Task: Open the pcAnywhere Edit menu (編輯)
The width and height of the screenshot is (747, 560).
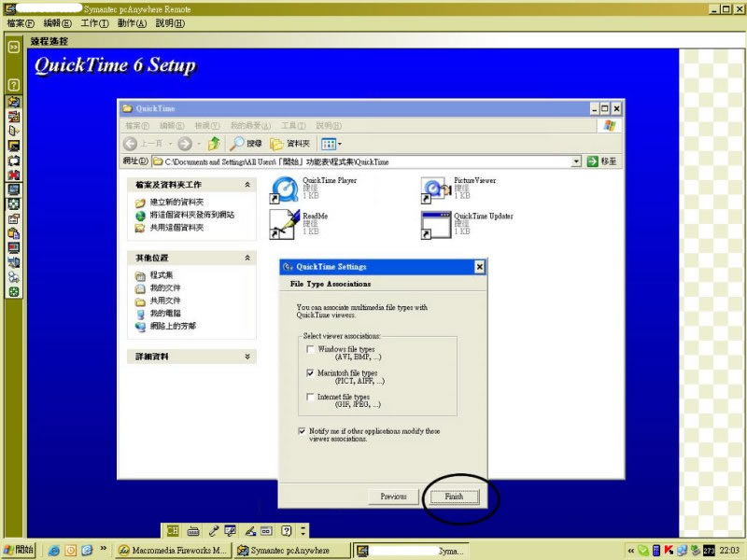Action: tap(57, 23)
